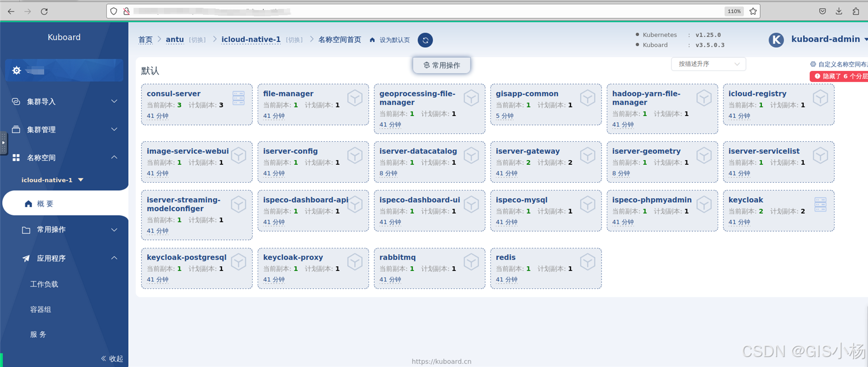Collapse 应用程序 sidebar submenu

tap(64, 258)
